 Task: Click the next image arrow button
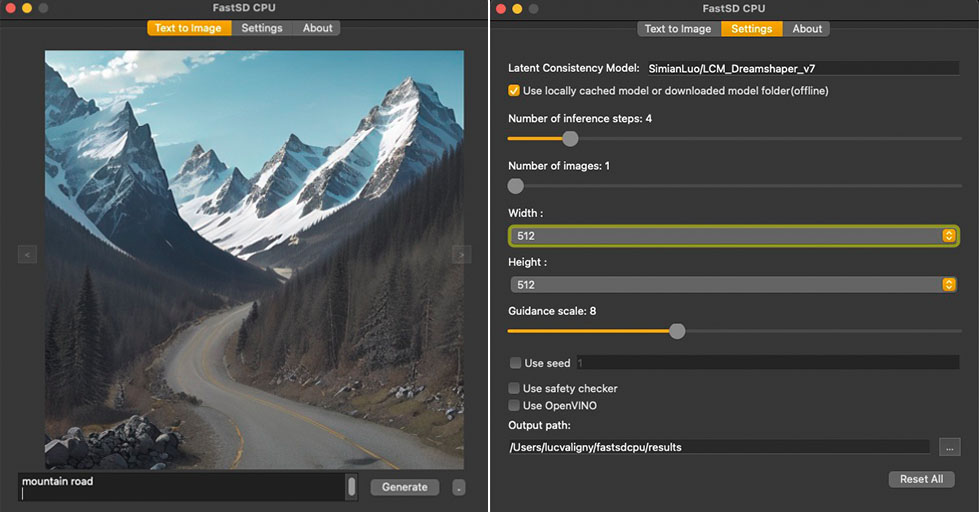(x=461, y=255)
